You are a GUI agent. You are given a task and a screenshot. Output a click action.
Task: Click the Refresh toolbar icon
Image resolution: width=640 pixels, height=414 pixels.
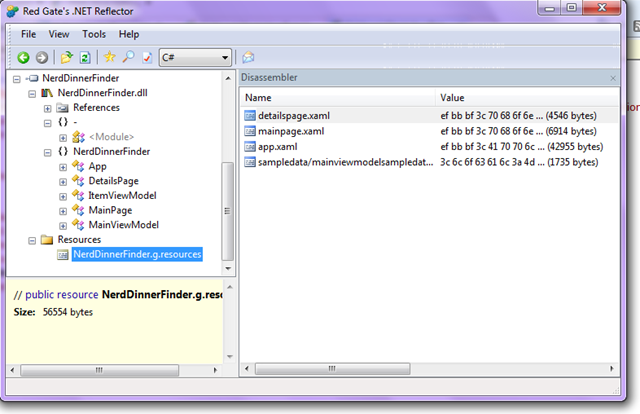(85, 58)
